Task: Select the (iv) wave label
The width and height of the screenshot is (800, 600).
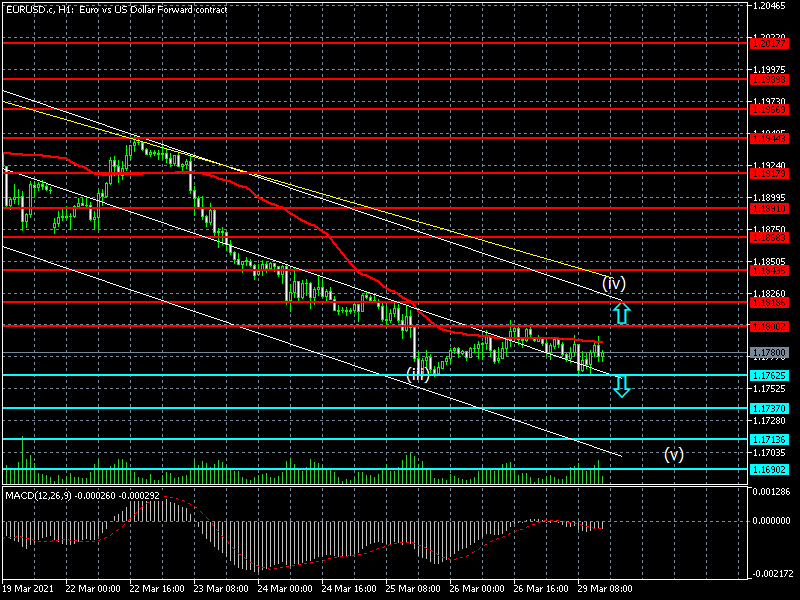Action: coord(614,283)
